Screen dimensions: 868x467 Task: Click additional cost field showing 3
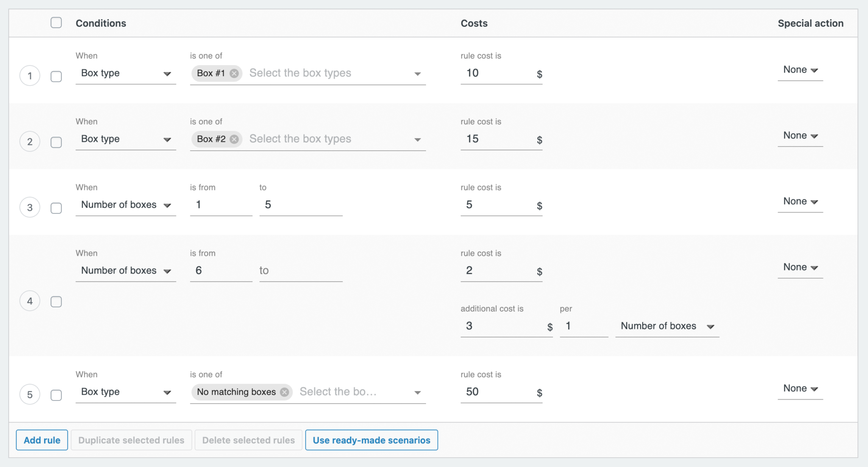(x=500, y=326)
